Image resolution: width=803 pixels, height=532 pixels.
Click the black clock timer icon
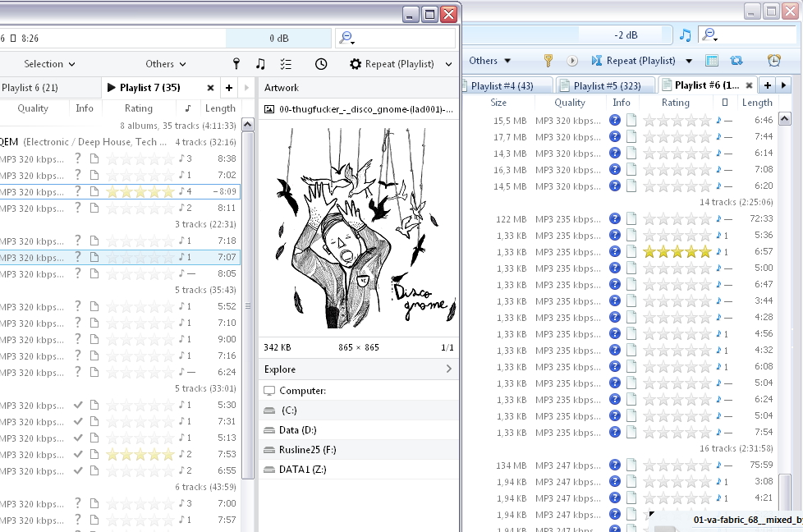(x=321, y=64)
